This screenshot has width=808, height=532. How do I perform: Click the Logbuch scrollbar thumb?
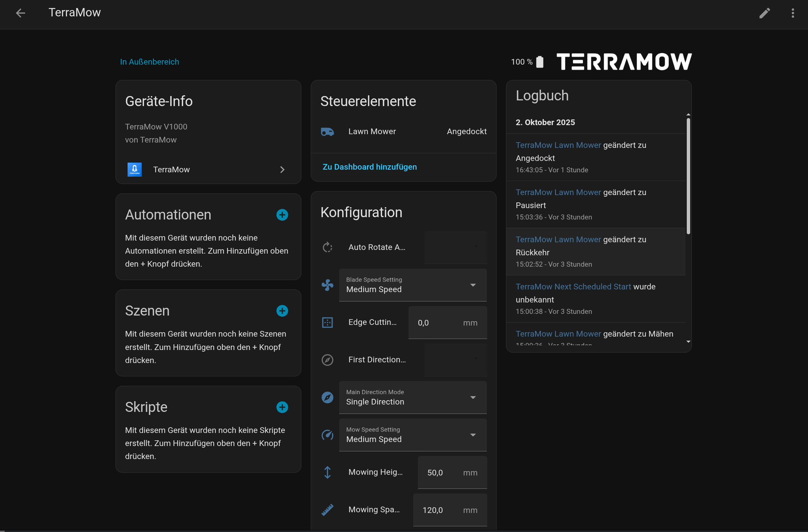click(688, 176)
